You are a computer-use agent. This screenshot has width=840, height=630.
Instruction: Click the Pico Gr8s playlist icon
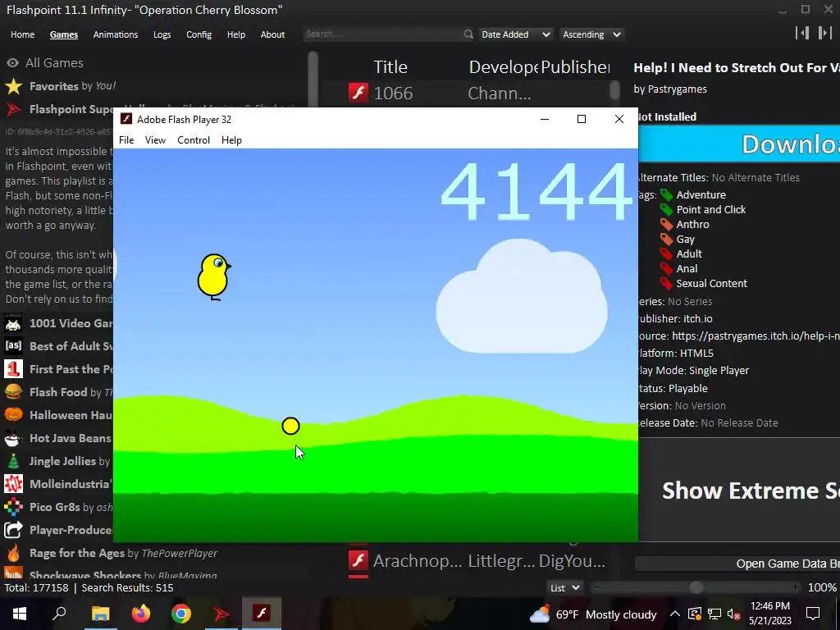coord(13,507)
